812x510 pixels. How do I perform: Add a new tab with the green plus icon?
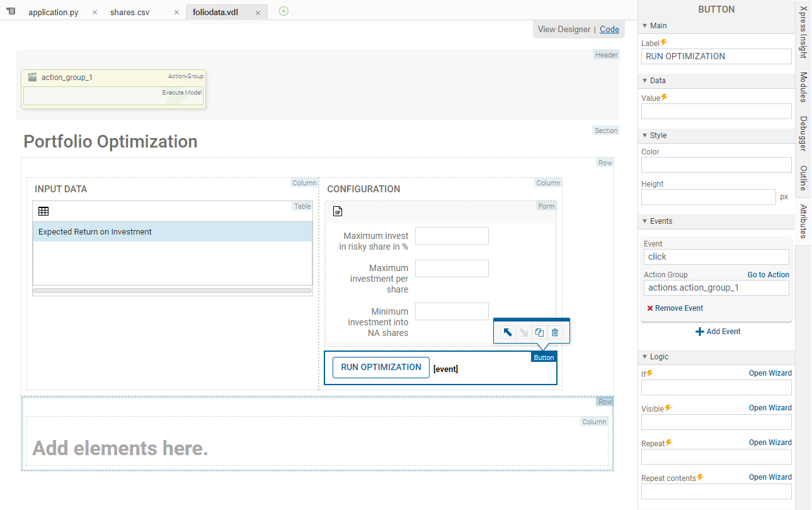coord(283,11)
